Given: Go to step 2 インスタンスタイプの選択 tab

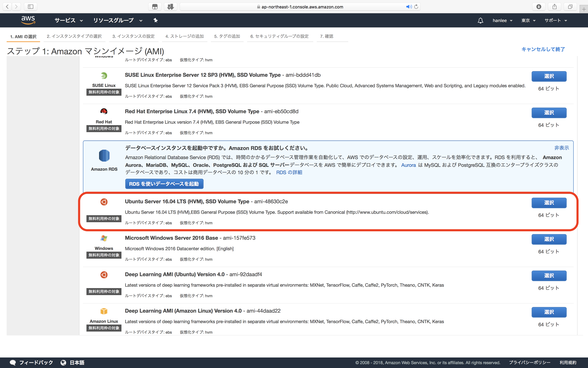Looking at the screenshot, I should (74, 36).
